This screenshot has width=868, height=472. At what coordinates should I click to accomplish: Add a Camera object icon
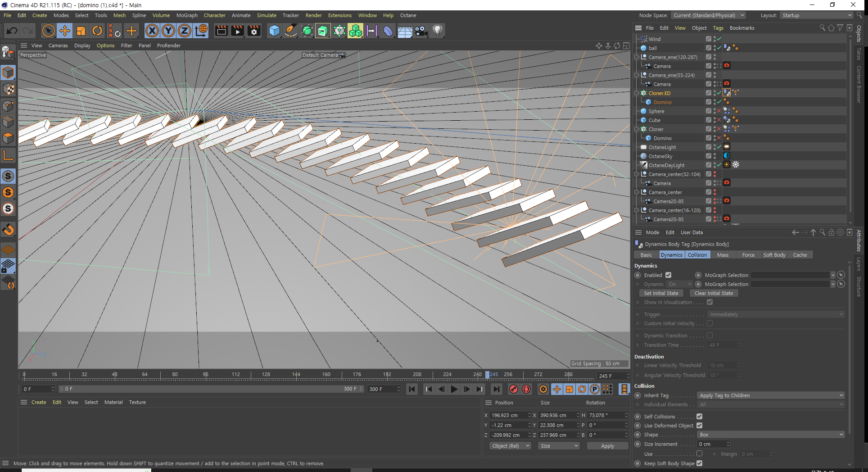tap(421, 31)
